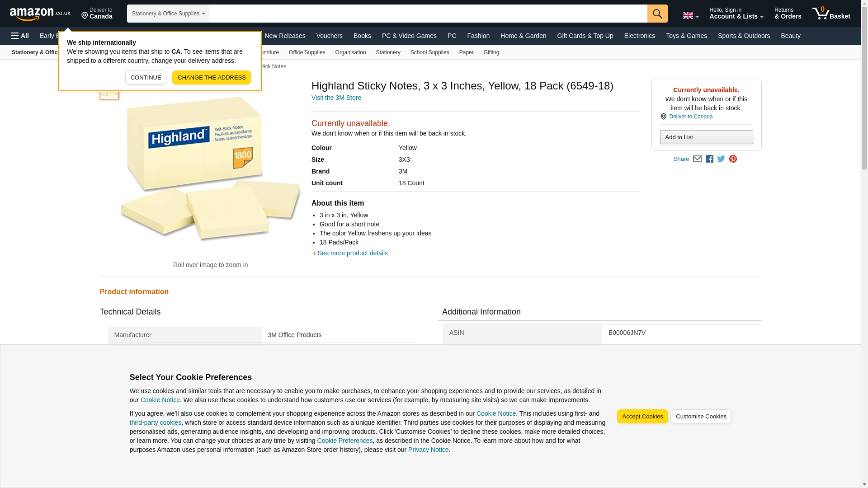Expand See more product details
Screen dimensions: 868x488
click(352, 253)
